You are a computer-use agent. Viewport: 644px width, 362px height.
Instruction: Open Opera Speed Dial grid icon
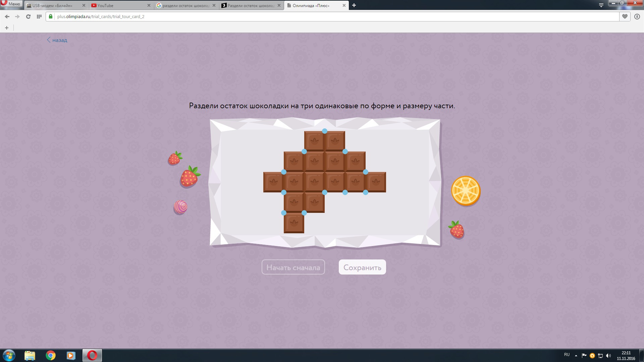39,16
